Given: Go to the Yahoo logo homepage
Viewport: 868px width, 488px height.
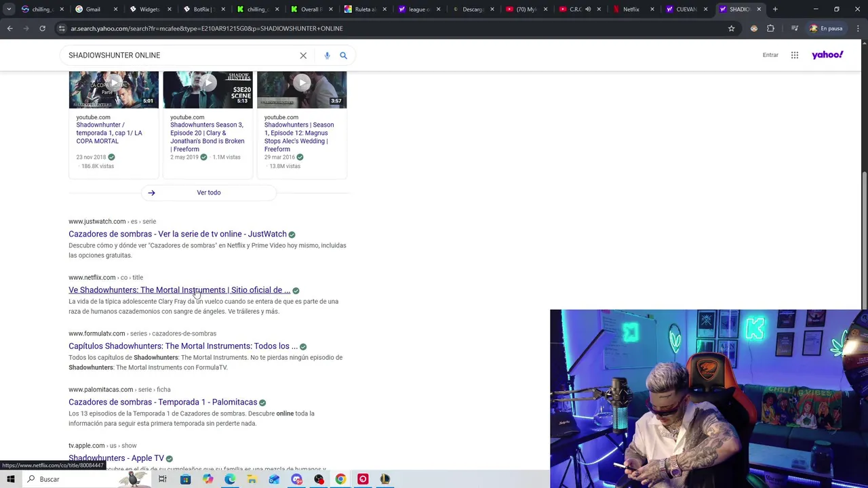Looking at the screenshot, I should click(x=827, y=55).
